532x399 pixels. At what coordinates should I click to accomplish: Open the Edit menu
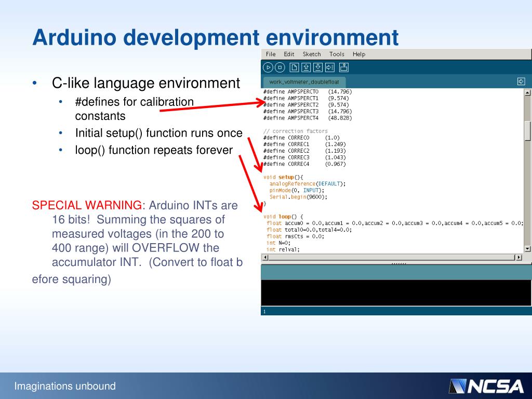(x=289, y=54)
